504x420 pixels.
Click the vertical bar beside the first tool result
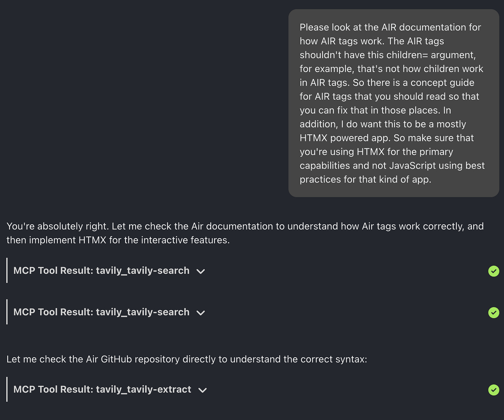click(7, 271)
